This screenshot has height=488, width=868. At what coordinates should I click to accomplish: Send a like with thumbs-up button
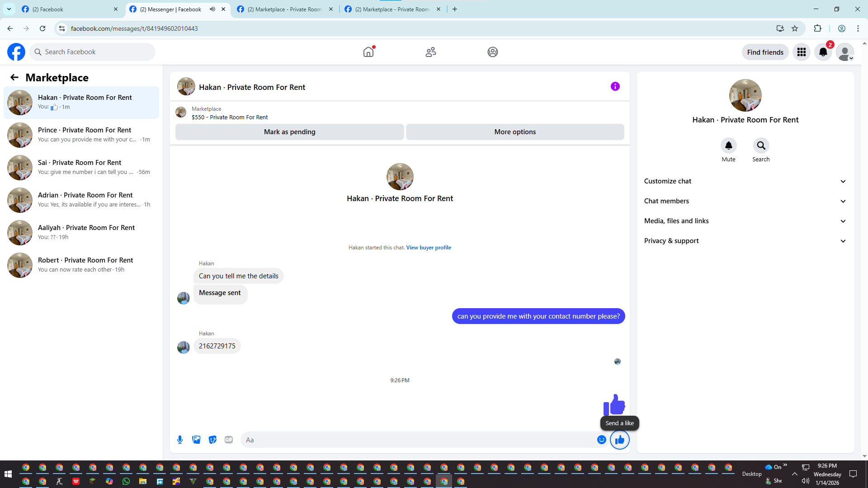point(619,440)
